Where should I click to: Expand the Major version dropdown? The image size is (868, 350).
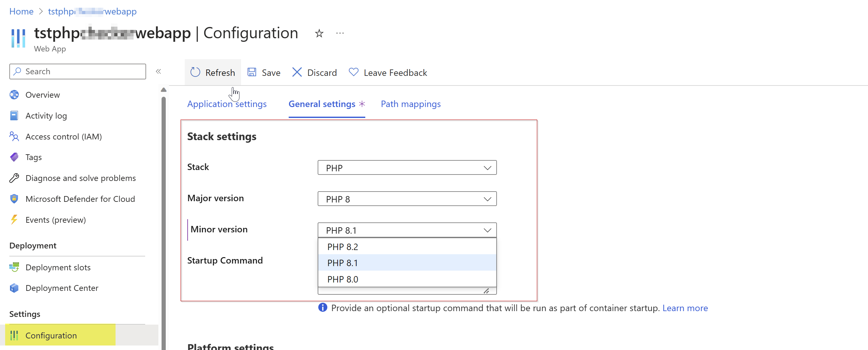click(x=407, y=199)
